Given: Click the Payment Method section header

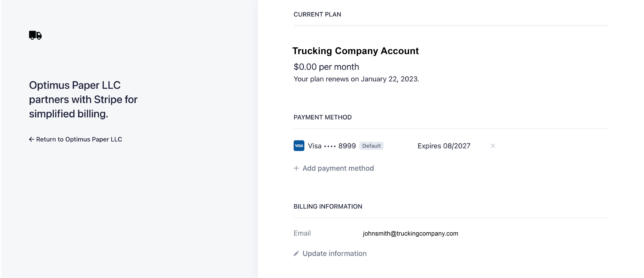Looking at the screenshot, I should click(x=322, y=117).
